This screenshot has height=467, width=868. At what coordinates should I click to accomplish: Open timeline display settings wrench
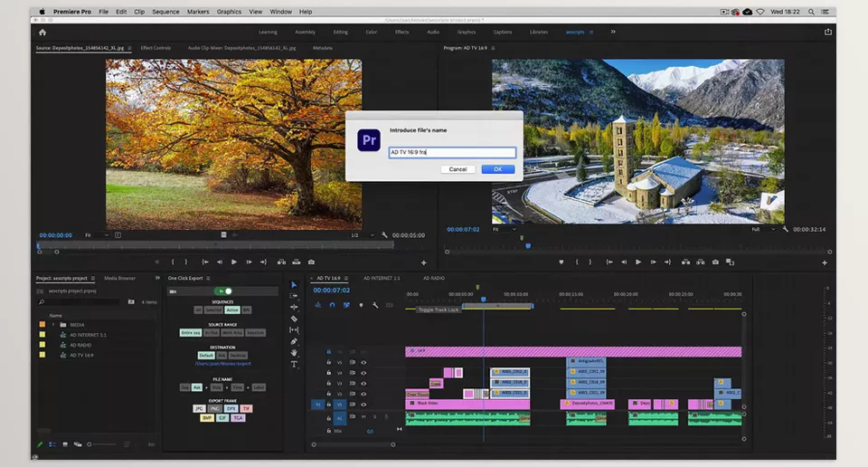tap(375, 305)
